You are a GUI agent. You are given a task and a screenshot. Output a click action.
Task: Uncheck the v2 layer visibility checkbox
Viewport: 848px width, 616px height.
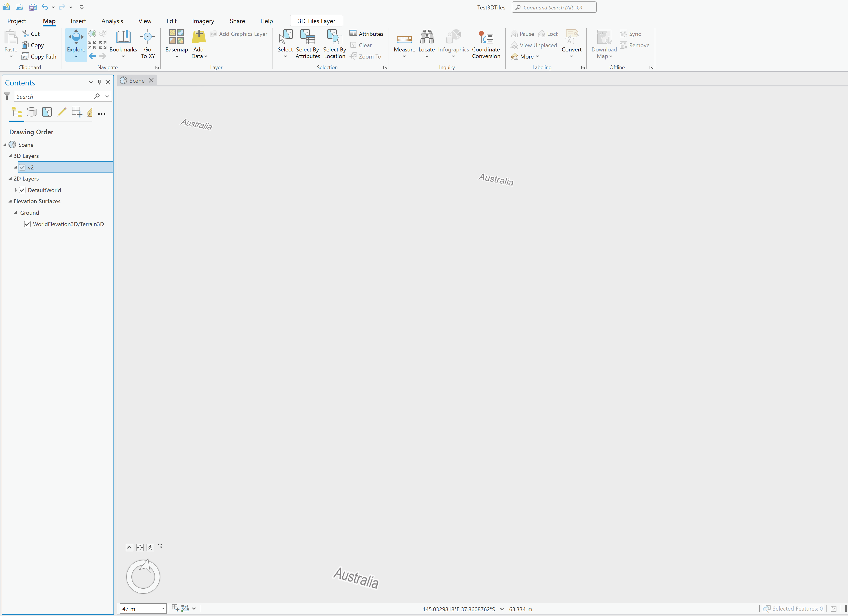point(22,167)
